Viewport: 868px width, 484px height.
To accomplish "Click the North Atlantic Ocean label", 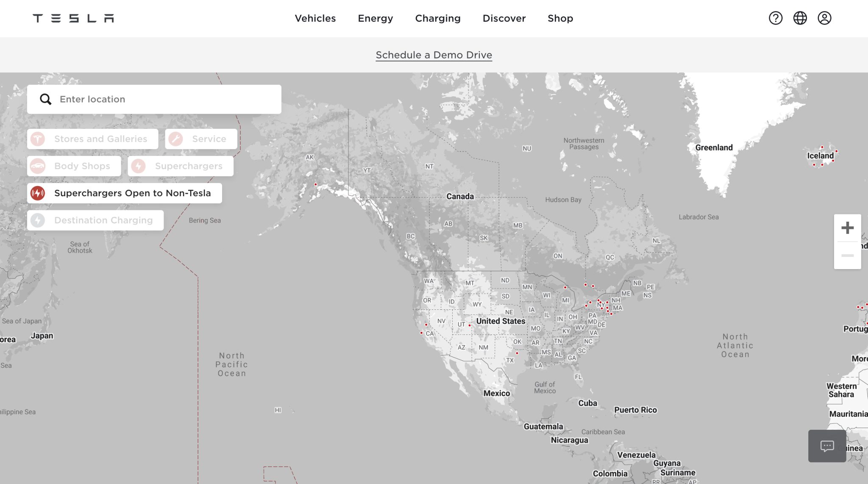I will pos(735,345).
